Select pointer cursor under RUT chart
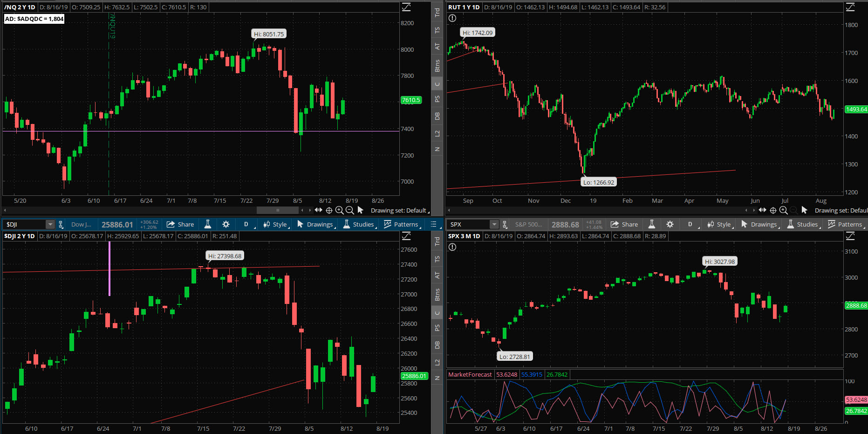This screenshot has height=434, width=868. (x=804, y=210)
